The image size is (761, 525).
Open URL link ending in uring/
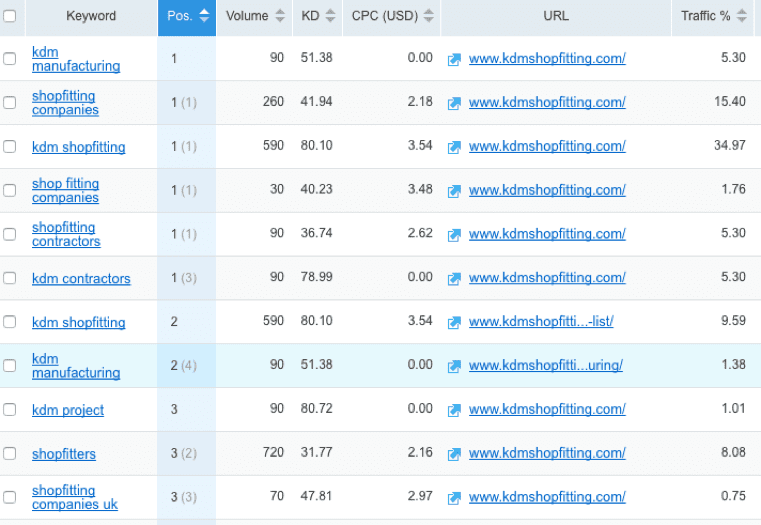pyautogui.click(x=546, y=365)
